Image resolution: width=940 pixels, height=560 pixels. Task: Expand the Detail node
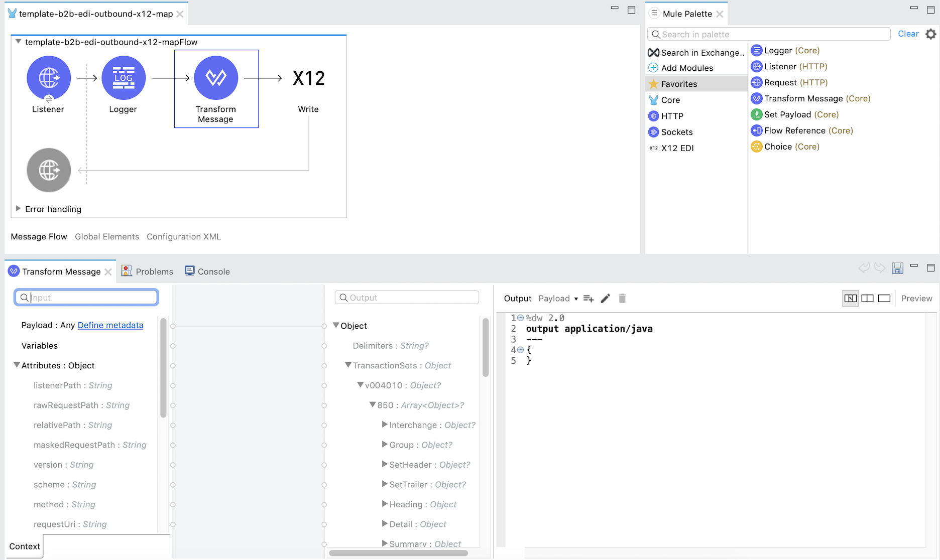(385, 524)
